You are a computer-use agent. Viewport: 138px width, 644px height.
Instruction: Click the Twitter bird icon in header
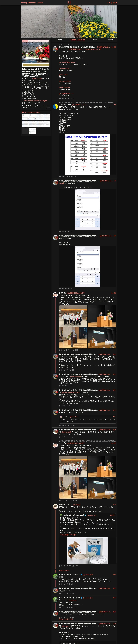point(112,3)
